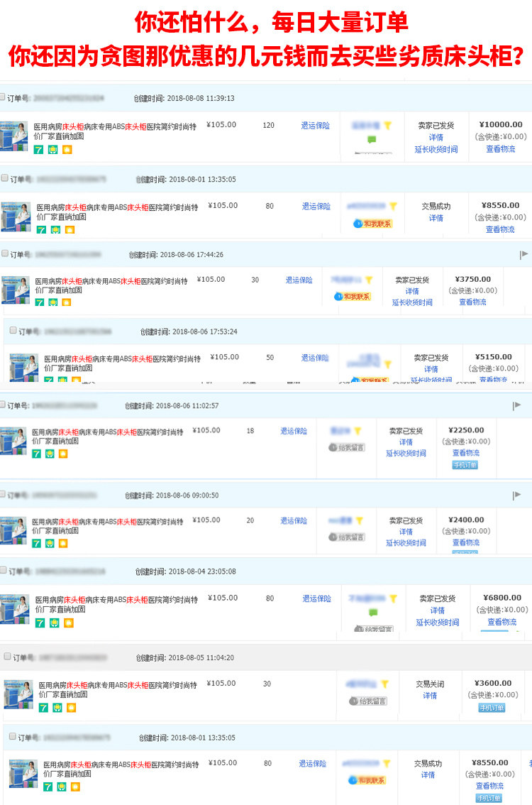
Task: Click the yellow shield icon in the ¥2400.00 order
Action: (50, 543)
